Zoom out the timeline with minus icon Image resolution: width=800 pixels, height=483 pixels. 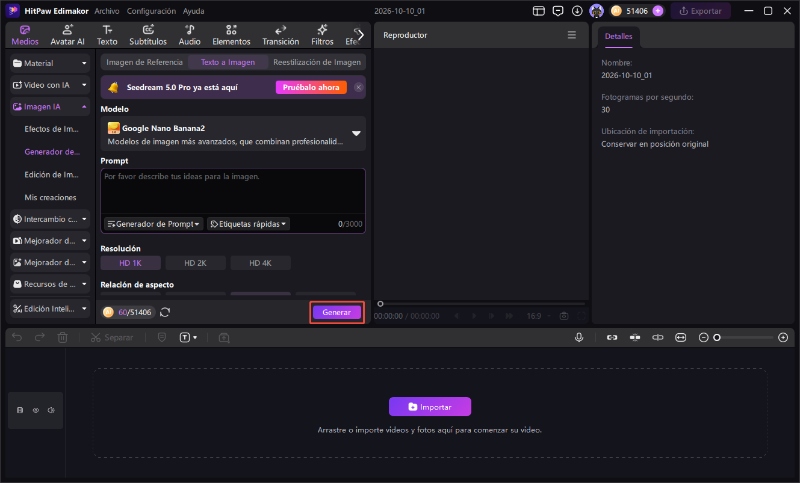(x=704, y=338)
